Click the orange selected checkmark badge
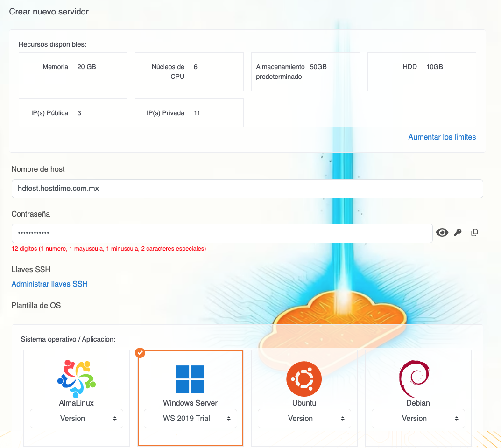The image size is (501, 448). click(140, 353)
